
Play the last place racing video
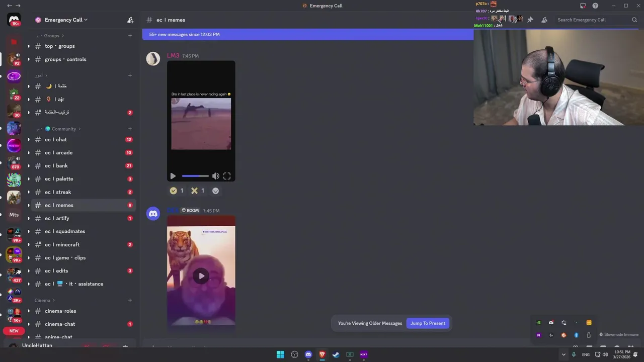(x=173, y=176)
